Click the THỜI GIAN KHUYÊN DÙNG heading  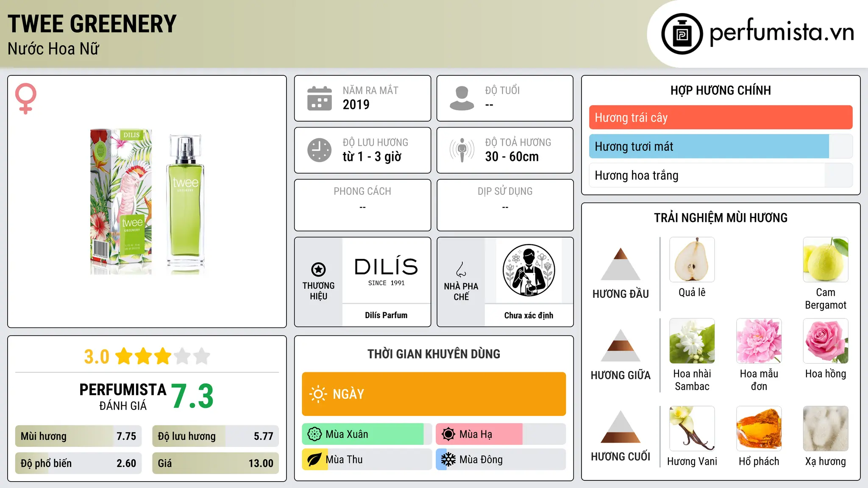(x=434, y=354)
